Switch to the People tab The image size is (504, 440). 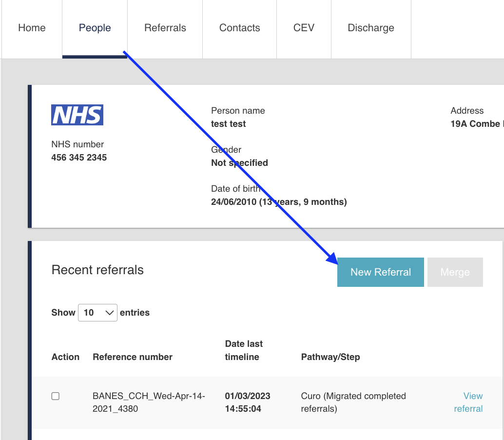click(x=95, y=28)
